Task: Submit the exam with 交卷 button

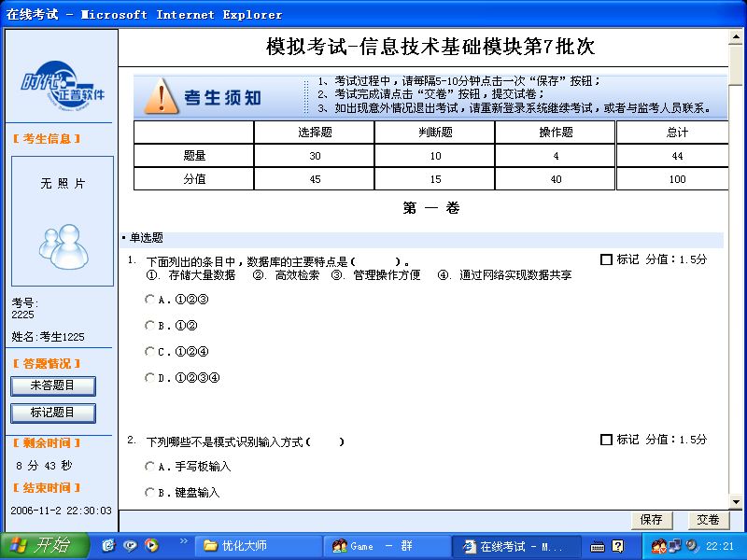Action: tap(708, 520)
